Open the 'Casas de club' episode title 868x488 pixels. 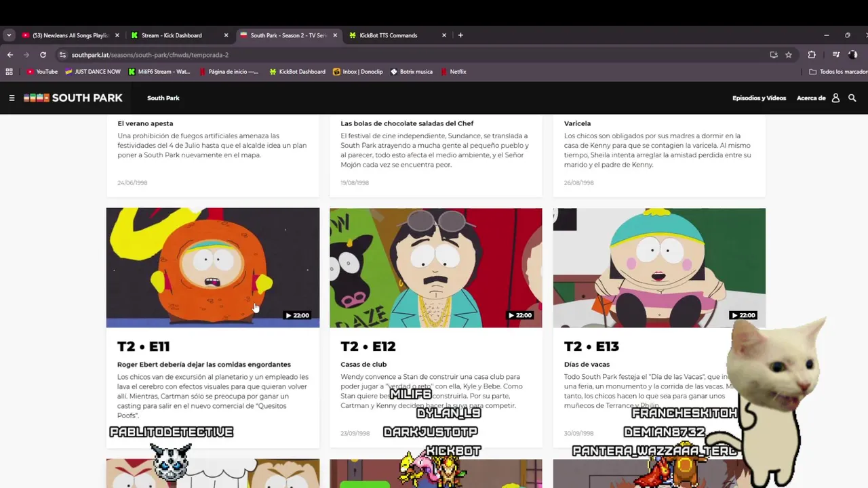click(363, 365)
